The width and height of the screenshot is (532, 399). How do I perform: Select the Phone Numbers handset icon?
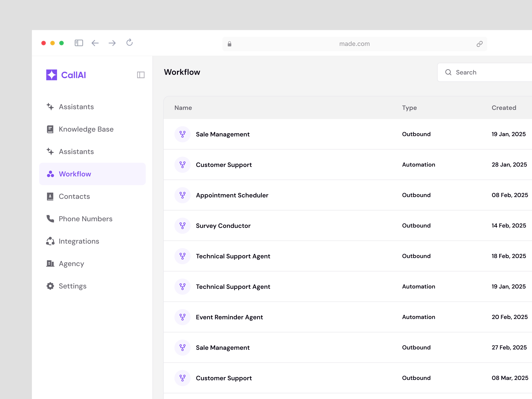(50, 219)
